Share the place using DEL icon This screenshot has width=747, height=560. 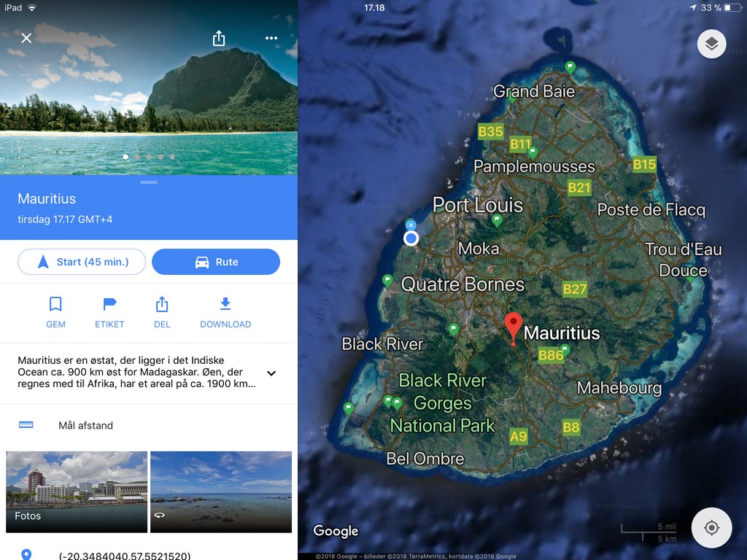[x=162, y=312]
